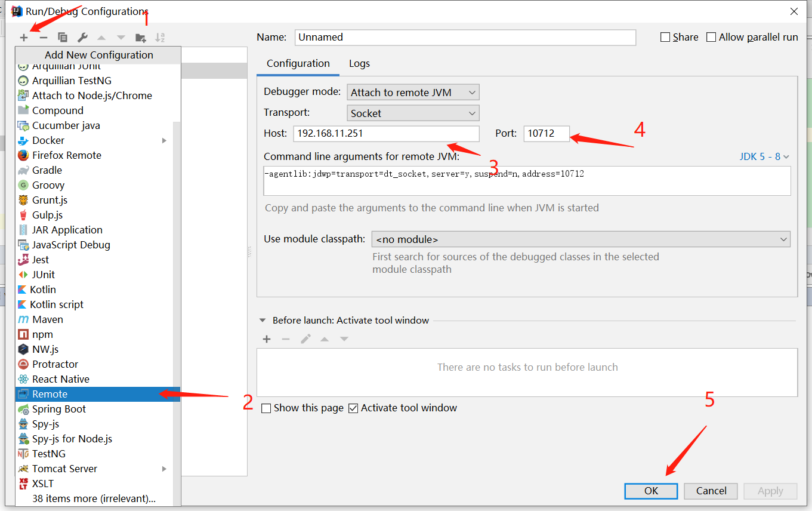The height and width of the screenshot is (511, 812).
Task: Close the Run/Debug Configurations dialog
Action: pos(794,11)
